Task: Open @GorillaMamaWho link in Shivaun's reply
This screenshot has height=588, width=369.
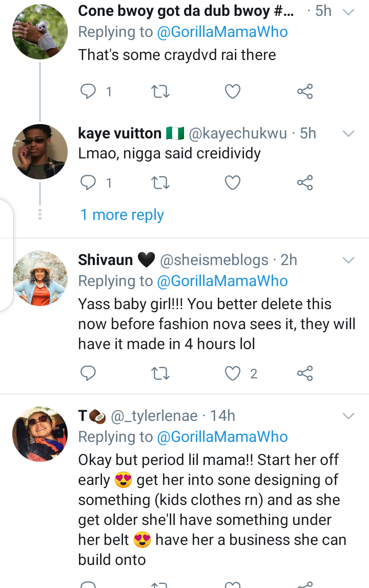Action: coord(222,281)
